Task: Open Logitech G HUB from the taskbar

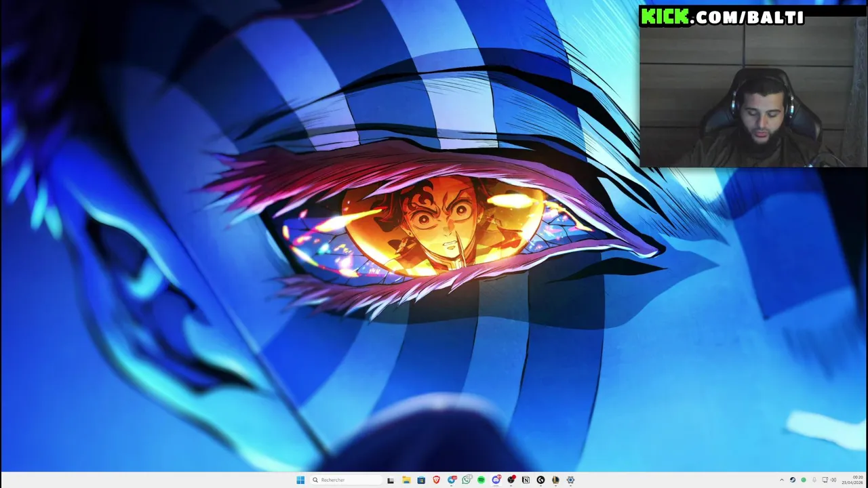Action: [540, 480]
